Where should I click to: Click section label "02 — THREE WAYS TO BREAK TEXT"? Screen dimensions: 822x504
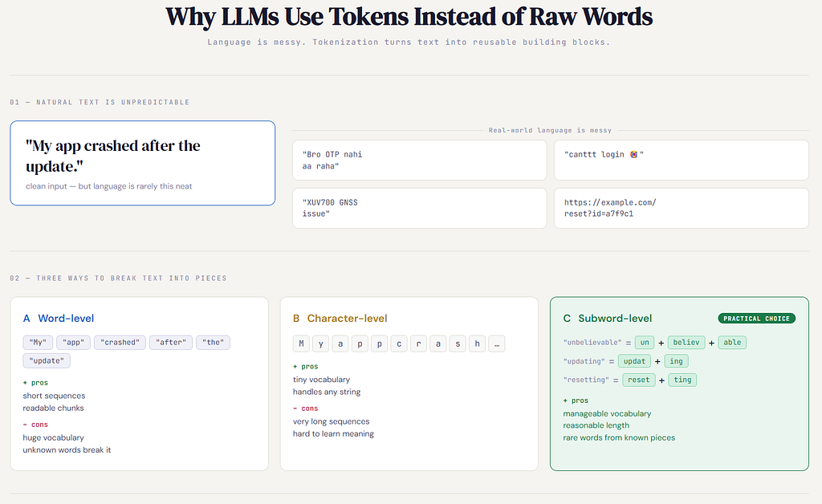click(x=119, y=278)
